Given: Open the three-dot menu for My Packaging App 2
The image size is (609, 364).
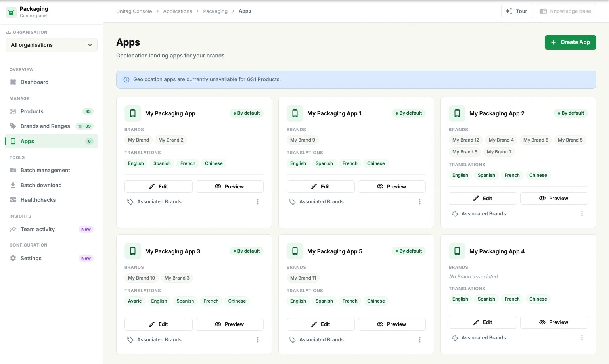Looking at the screenshot, I should pyautogui.click(x=582, y=214).
